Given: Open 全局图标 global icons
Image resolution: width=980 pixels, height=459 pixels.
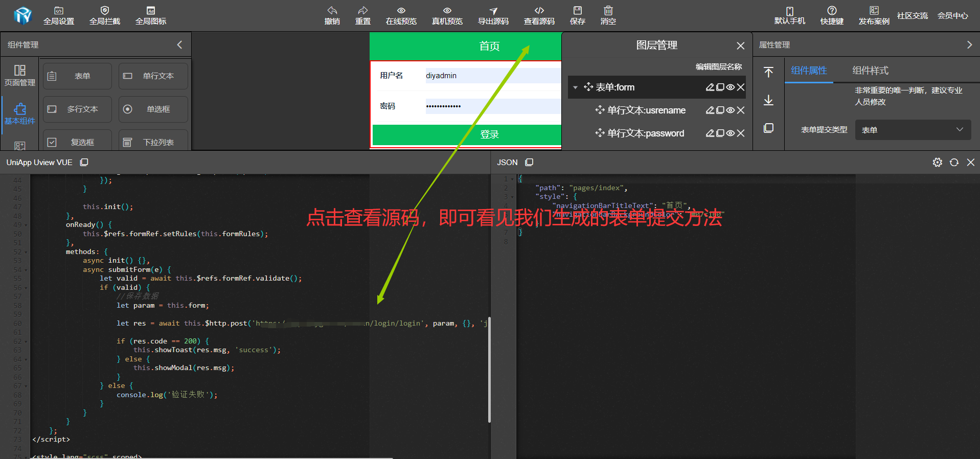Looking at the screenshot, I should pos(151,16).
